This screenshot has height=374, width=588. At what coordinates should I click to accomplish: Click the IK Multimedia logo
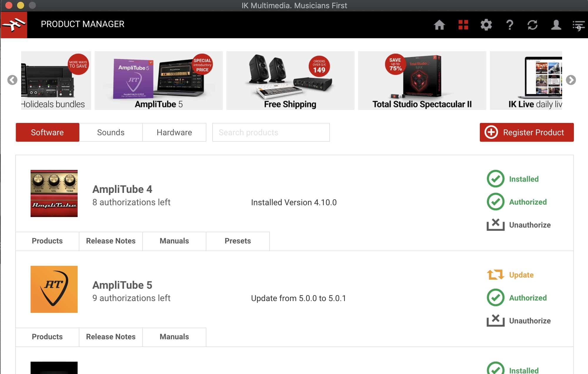(x=14, y=25)
